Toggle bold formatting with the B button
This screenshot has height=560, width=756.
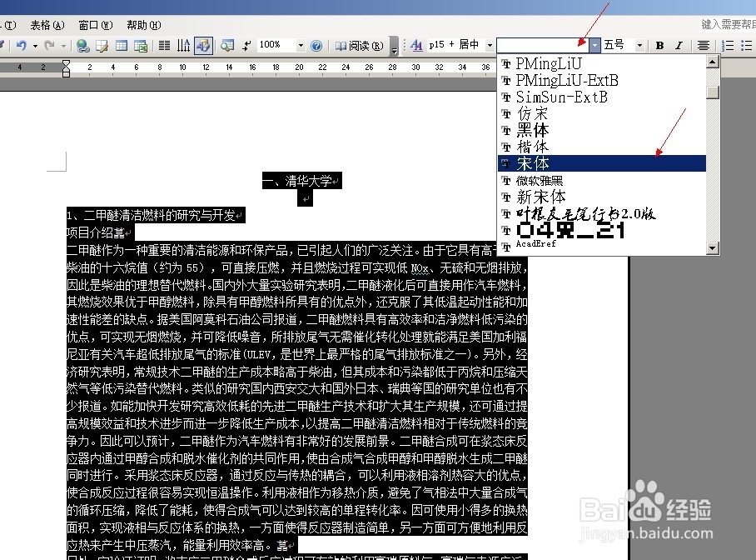[660, 44]
